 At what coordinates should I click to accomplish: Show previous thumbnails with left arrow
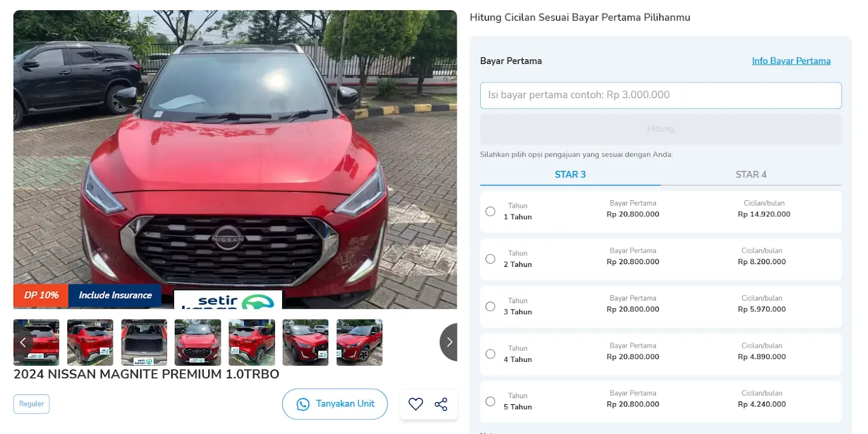[x=23, y=342]
